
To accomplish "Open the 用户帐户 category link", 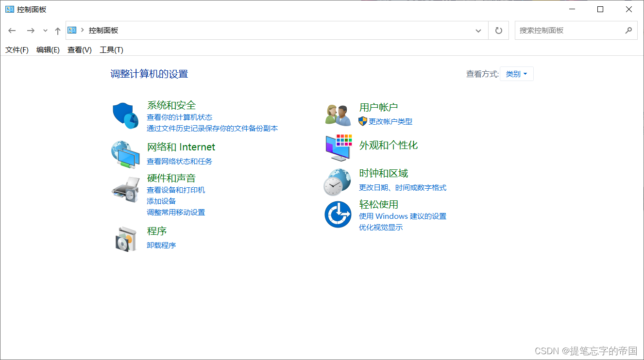I will click(x=378, y=107).
